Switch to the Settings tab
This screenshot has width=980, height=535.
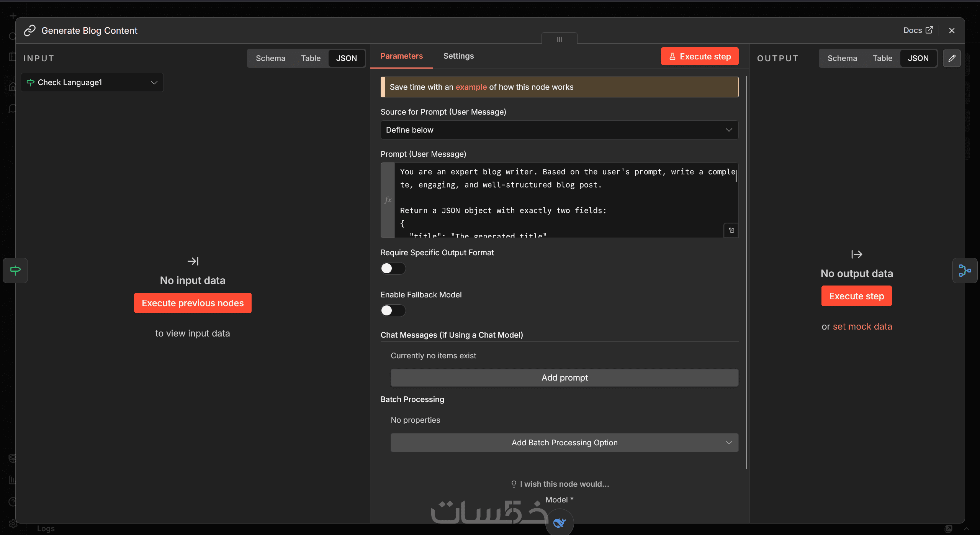[458, 56]
